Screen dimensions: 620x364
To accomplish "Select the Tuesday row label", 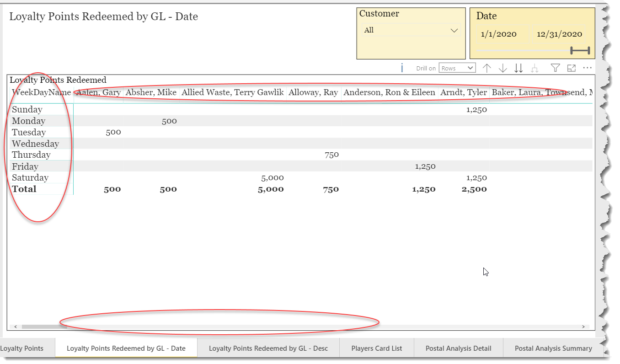I will click(29, 132).
